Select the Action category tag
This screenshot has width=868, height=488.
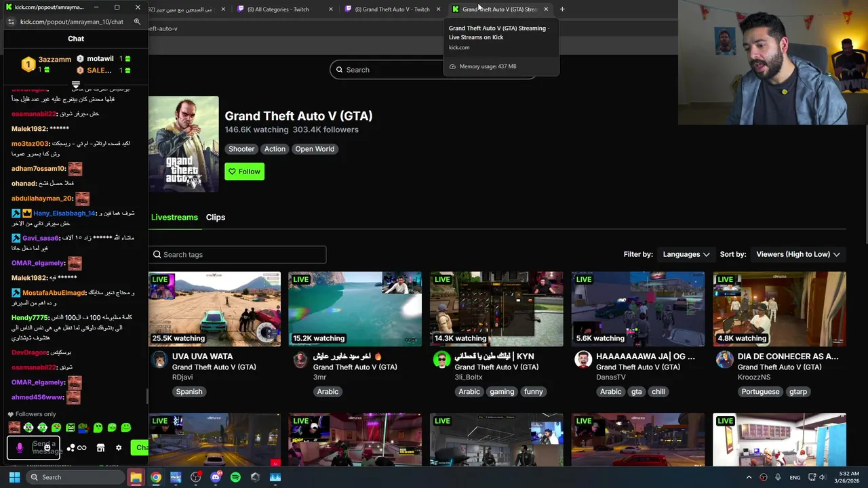[275, 149]
